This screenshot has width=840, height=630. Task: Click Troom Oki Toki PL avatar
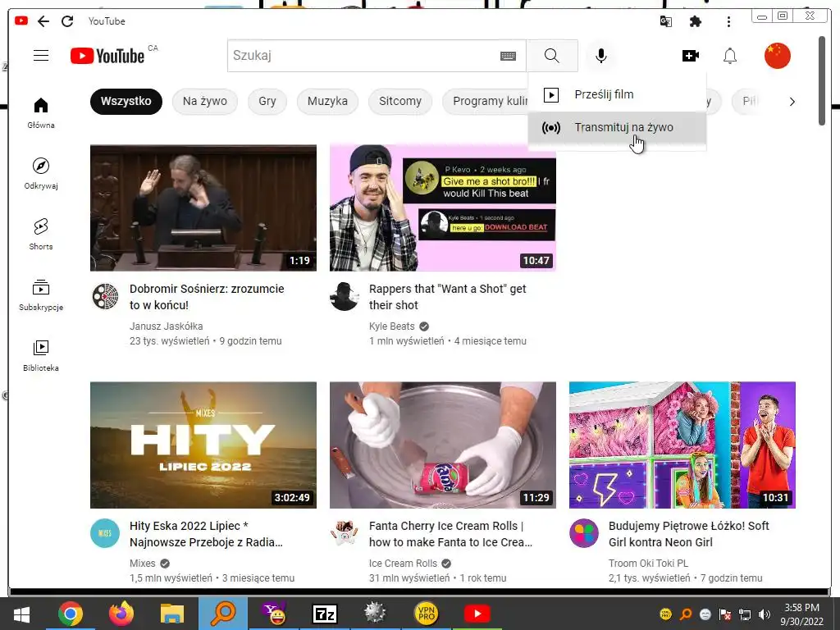pyautogui.click(x=583, y=533)
